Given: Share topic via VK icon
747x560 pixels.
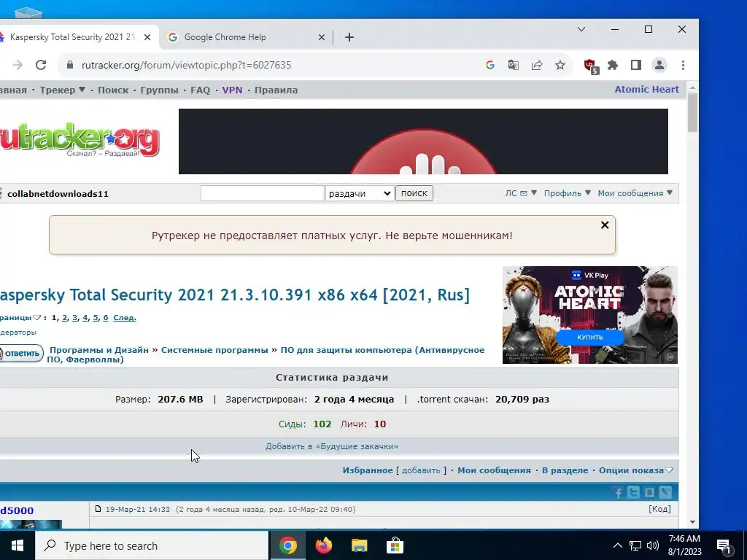Looking at the screenshot, I should [649, 492].
